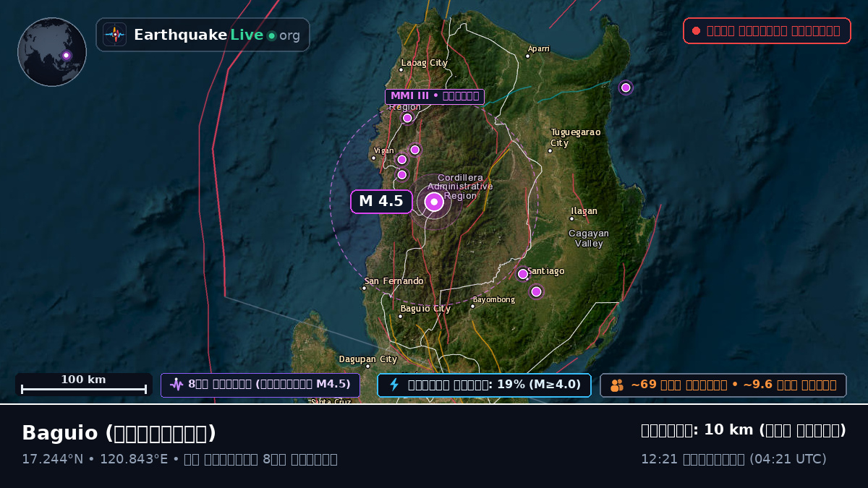Click the lightning bolt icon in the blue pill
This screenshot has width=868, height=488.
point(394,385)
